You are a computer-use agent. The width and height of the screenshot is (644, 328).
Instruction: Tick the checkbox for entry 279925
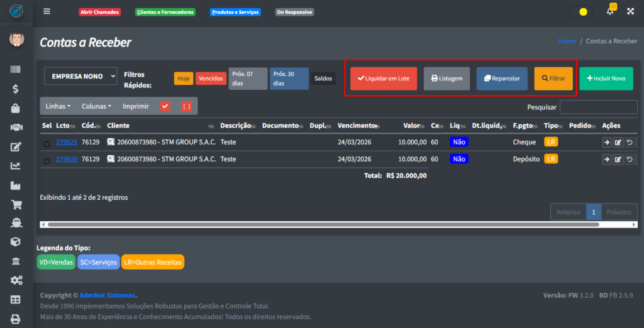click(x=47, y=144)
